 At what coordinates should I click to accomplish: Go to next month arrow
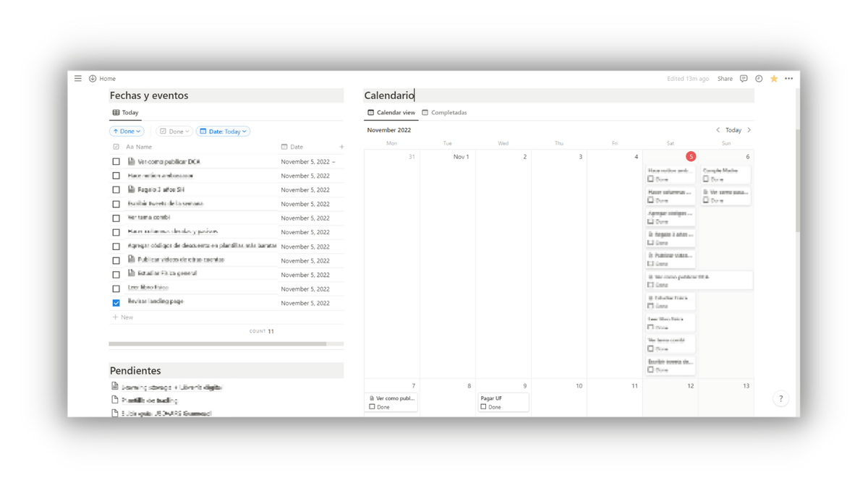[x=749, y=130]
